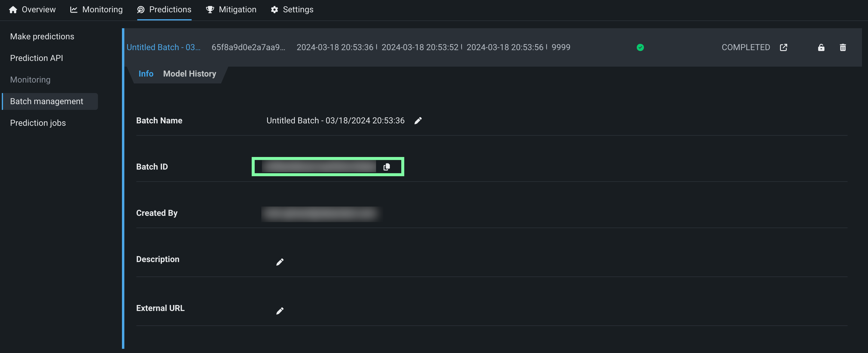Edit the Description field pencil icon

point(280,262)
